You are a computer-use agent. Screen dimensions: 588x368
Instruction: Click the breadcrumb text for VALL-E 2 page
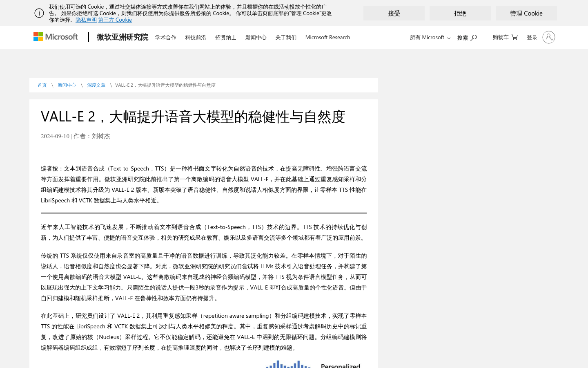(165, 85)
